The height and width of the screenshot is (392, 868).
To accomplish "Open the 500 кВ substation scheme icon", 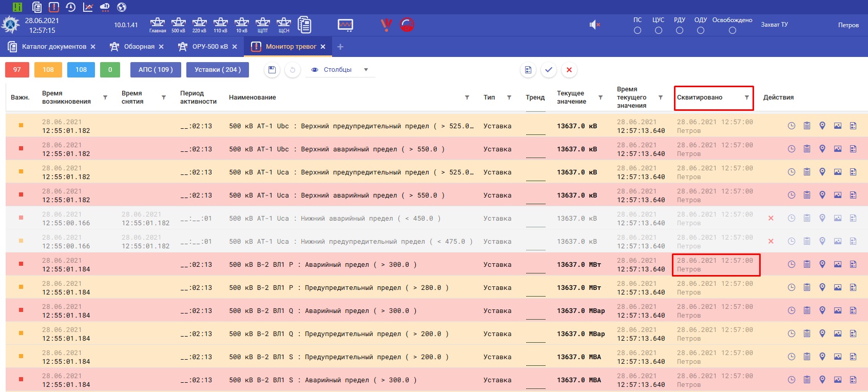I will click(178, 24).
